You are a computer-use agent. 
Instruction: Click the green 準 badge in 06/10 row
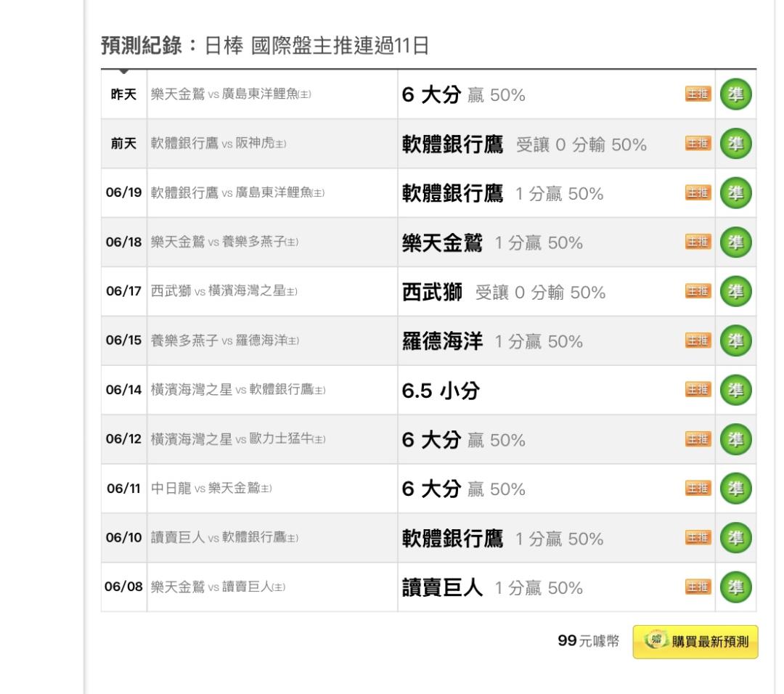point(735,538)
